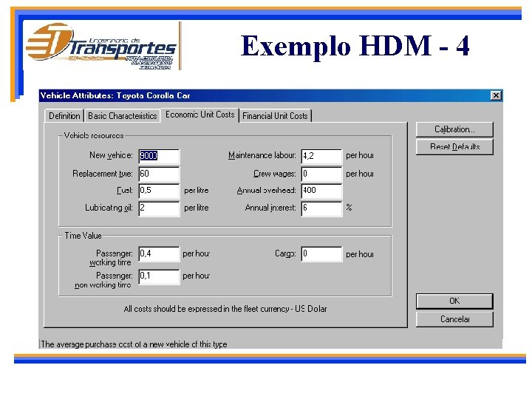This screenshot has width=532, height=399.
Task: Select the Annual overhead field
Action: tap(321, 191)
